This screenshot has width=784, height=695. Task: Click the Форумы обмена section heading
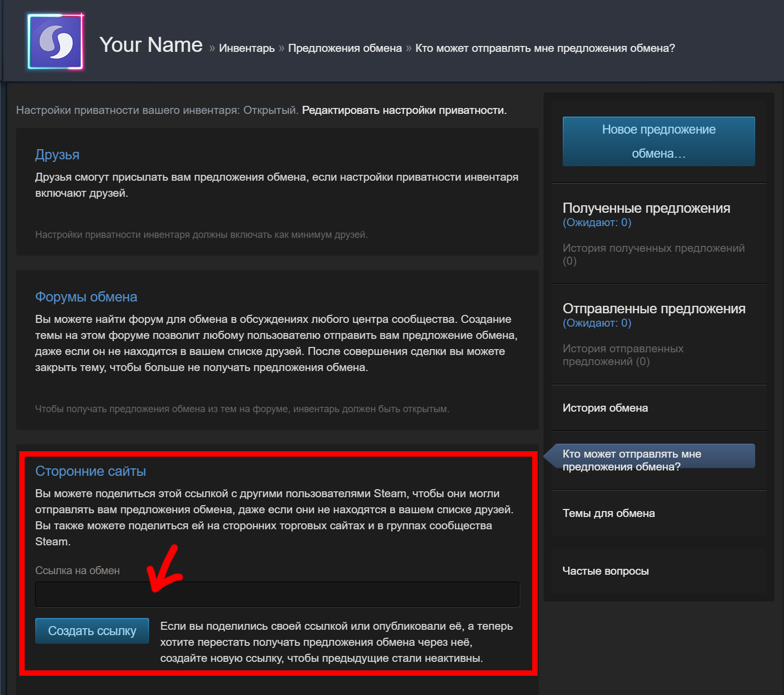coord(86,297)
